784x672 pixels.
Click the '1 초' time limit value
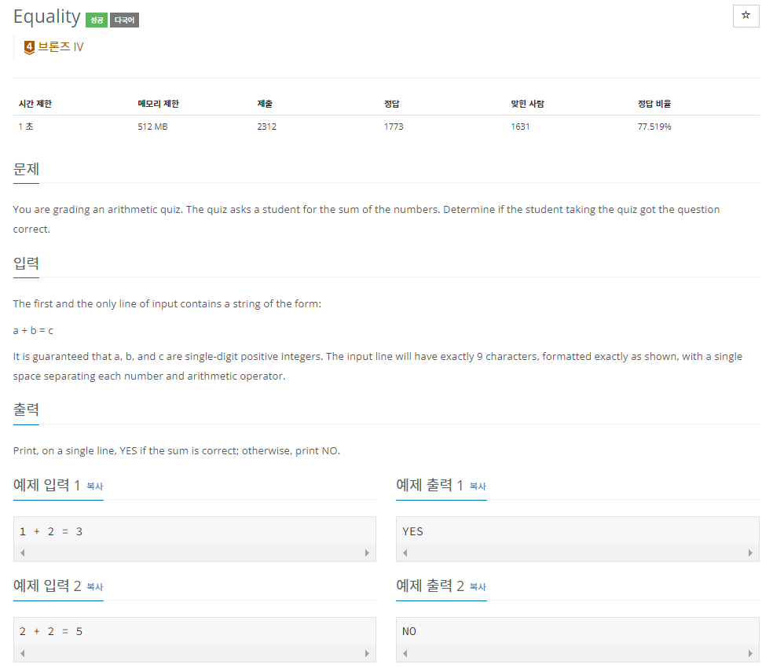[x=26, y=127]
